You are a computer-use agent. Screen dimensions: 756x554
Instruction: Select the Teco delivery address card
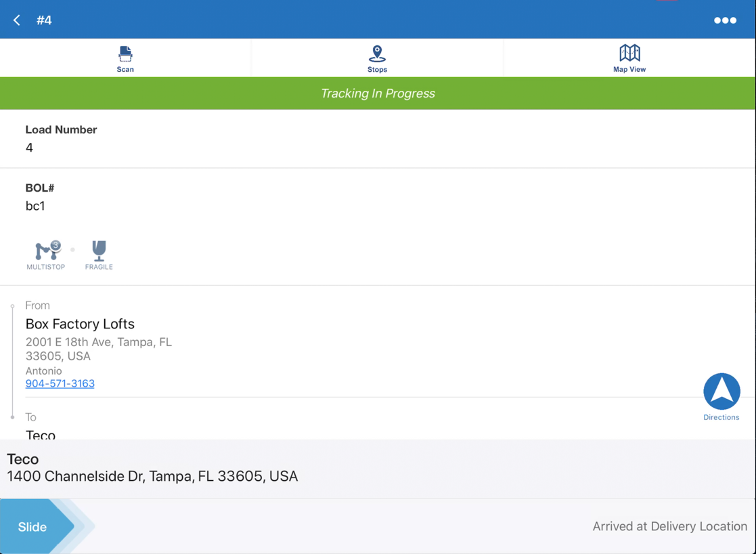tap(152, 467)
